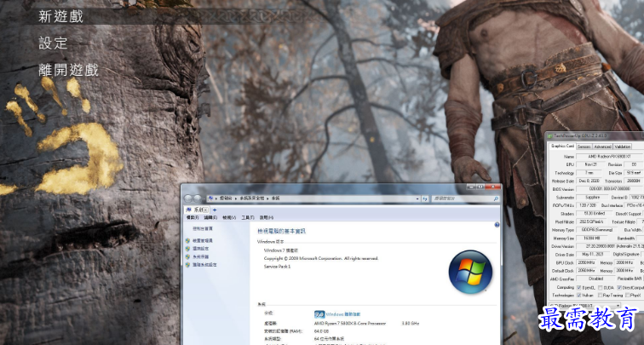
Task: Open the 遠端設定 link
Action: (200, 249)
